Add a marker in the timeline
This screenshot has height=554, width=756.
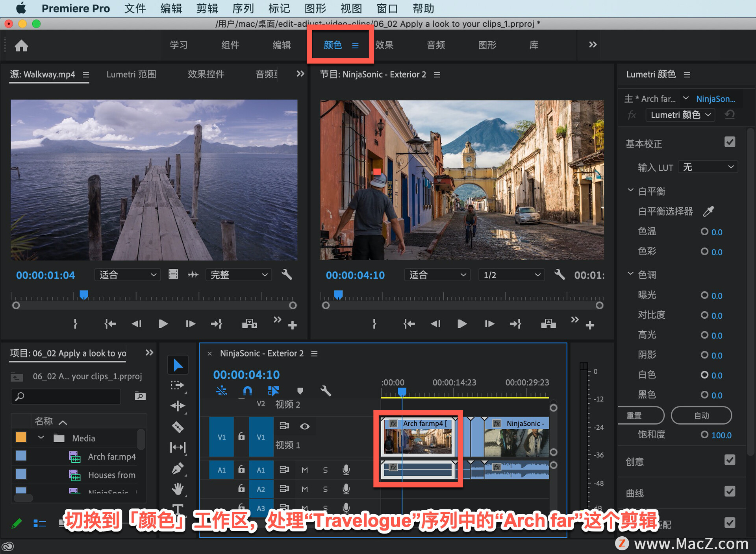300,391
